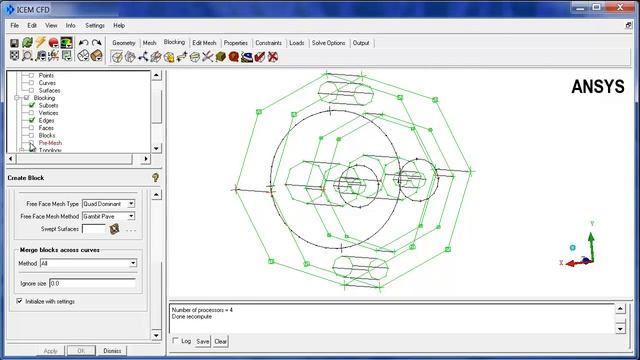Click the tree panel scroll down arrow
The height and width of the screenshot is (360, 640).
click(x=156, y=148)
